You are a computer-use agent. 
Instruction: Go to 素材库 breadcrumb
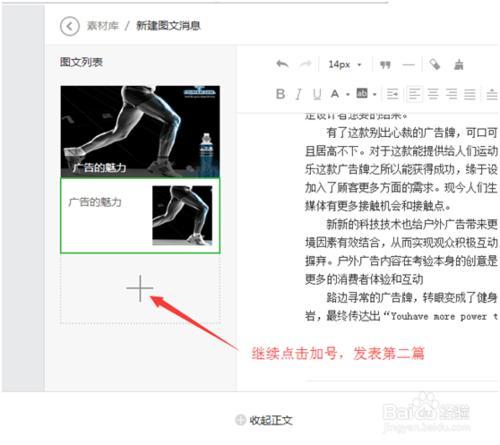tap(103, 26)
